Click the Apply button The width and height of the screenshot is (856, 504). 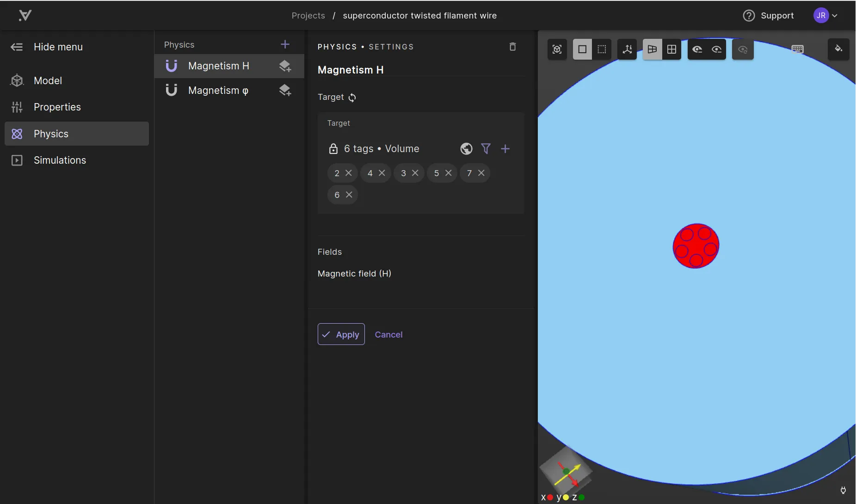pyautogui.click(x=341, y=334)
